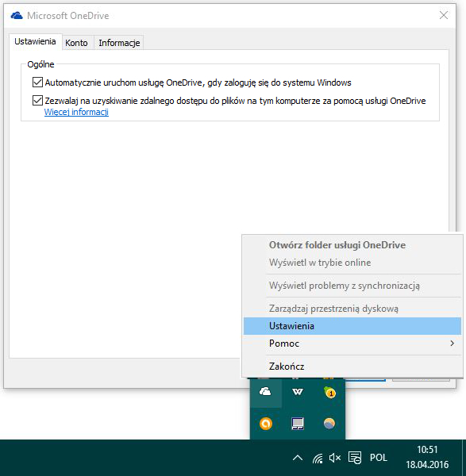This screenshot has width=466, height=476.
Task: Toggle automatic OneDrive startup at Windows login
Action: coord(37,83)
